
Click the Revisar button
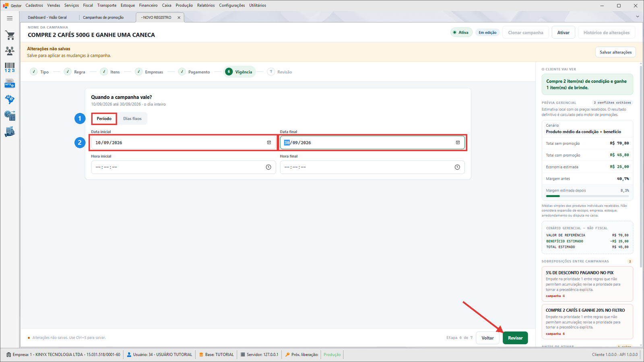(x=515, y=338)
